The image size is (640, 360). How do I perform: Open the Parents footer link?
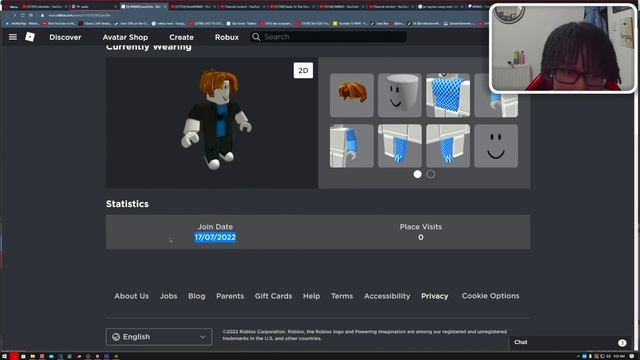pos(230,296)
